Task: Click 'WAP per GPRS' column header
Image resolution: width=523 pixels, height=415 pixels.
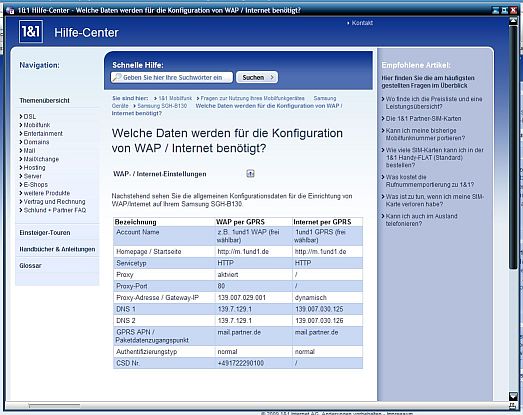Action: (240, 222)
